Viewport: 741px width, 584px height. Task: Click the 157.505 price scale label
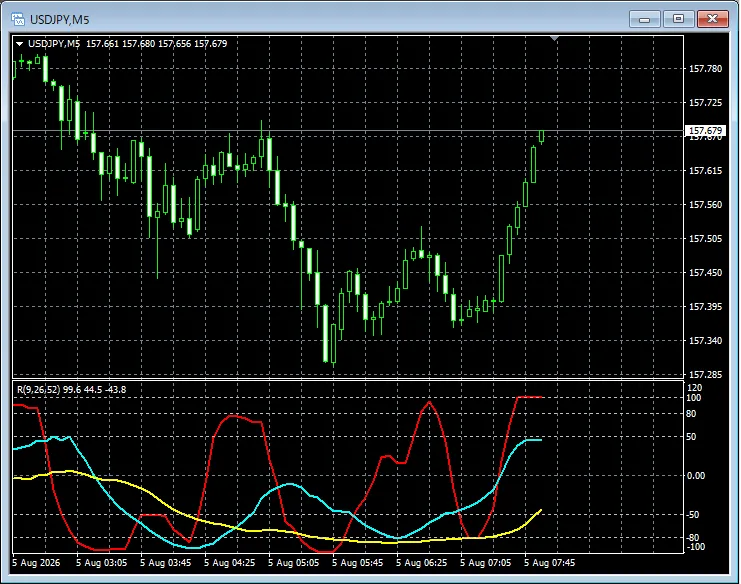coord(705,239)
